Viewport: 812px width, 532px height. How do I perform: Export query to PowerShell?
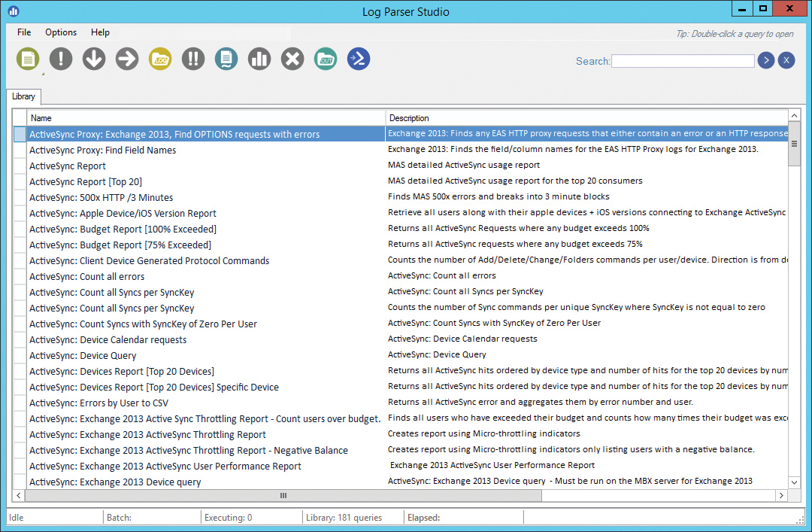coord(358,59)
